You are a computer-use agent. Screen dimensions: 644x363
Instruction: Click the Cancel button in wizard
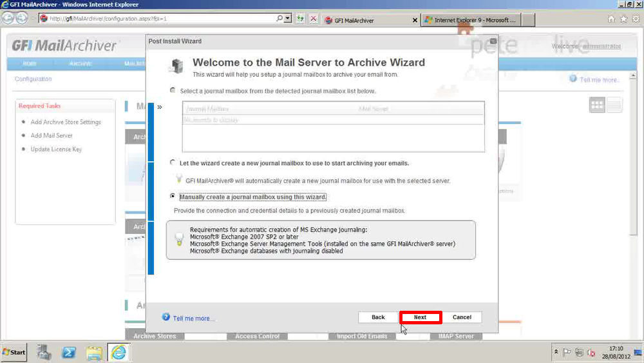(462, 317)
